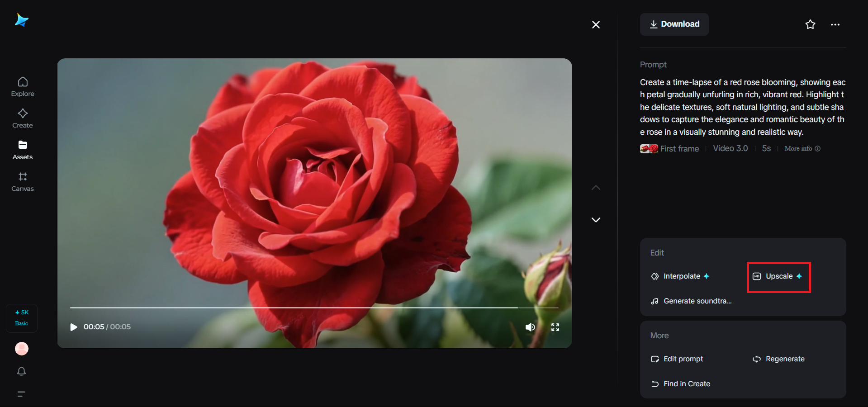This screenshot has width=868, height=407.
Task: Click the rose video preview
Action: click(x=314, y=203)
